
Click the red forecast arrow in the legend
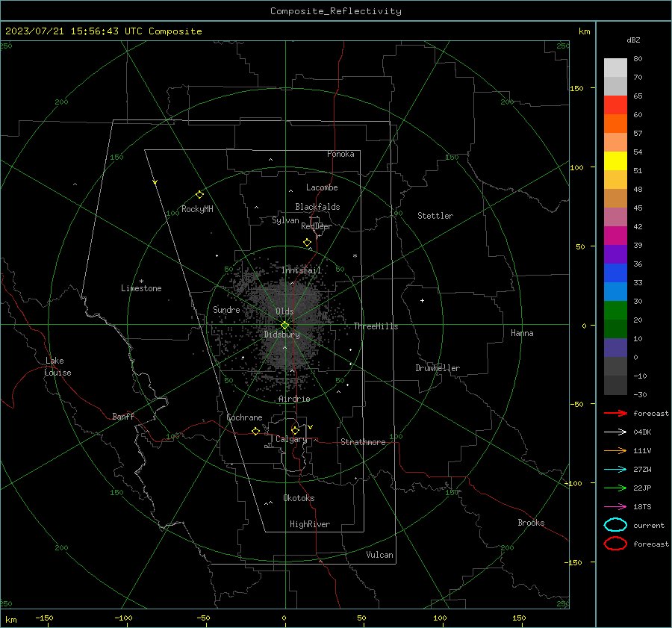615,413
